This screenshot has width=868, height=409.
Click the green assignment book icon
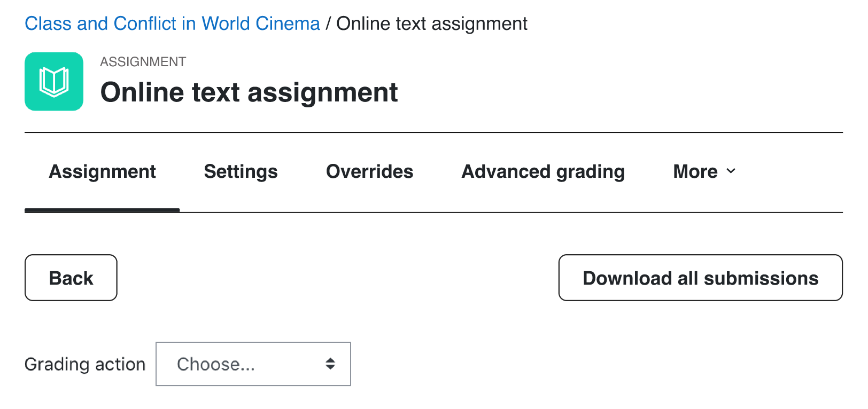coord(54,82)
